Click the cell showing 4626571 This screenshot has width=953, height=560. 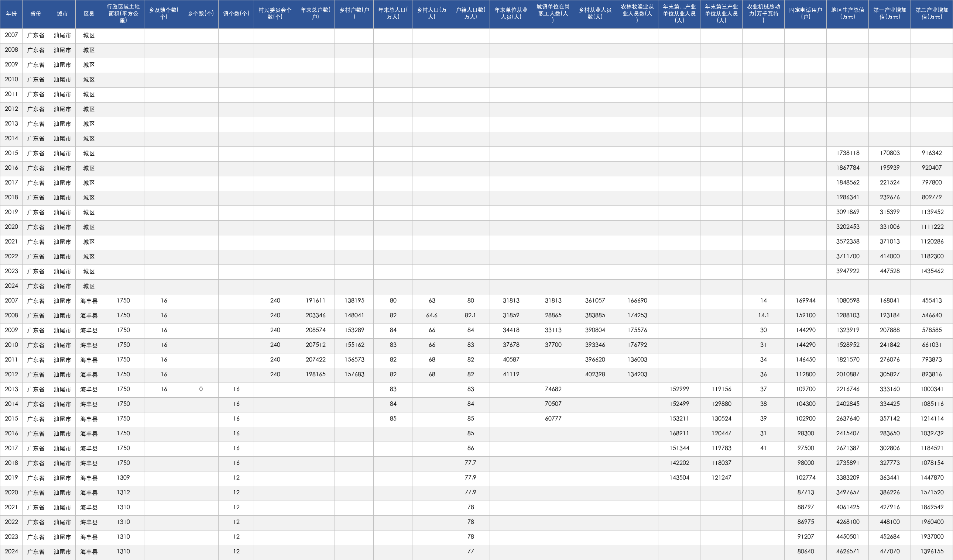847,552
